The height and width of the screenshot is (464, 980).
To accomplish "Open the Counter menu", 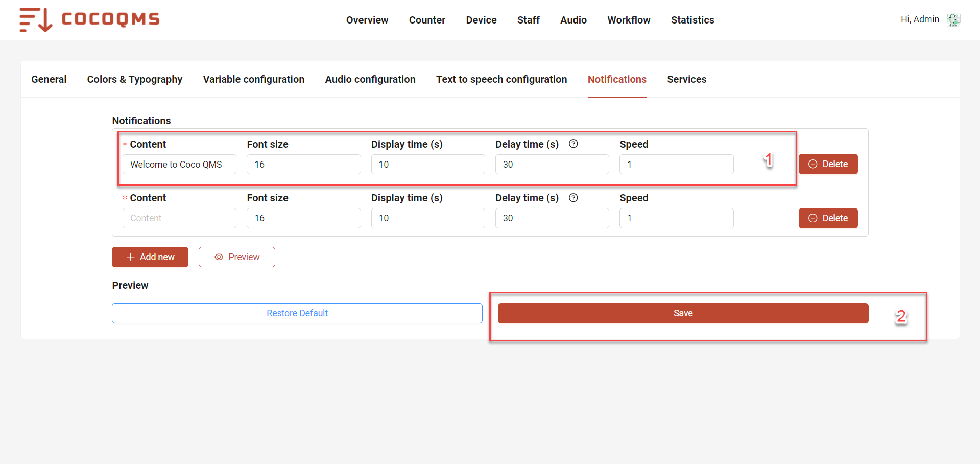I will (x=427, y=20).
